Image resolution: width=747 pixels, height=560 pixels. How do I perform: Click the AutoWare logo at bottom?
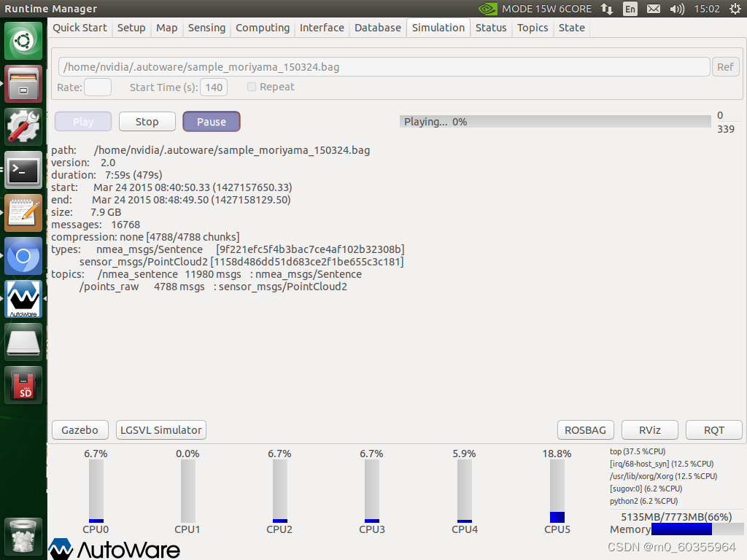(115, 549)
